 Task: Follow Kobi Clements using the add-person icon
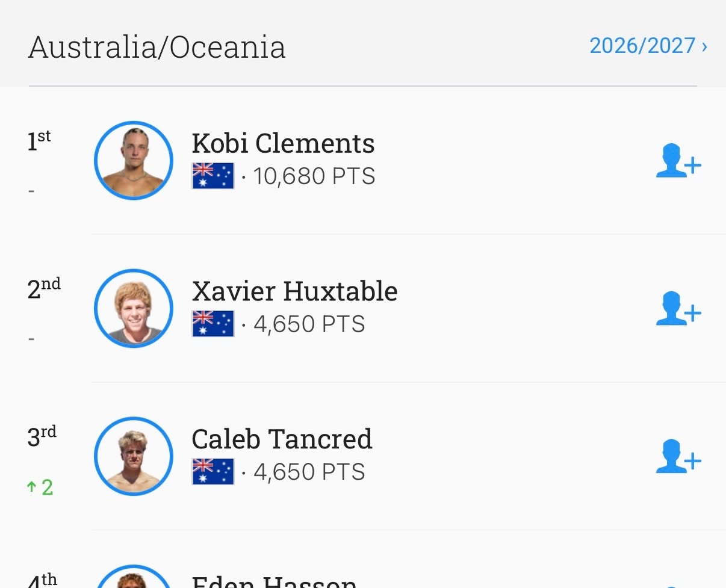(x=678, y=161)
